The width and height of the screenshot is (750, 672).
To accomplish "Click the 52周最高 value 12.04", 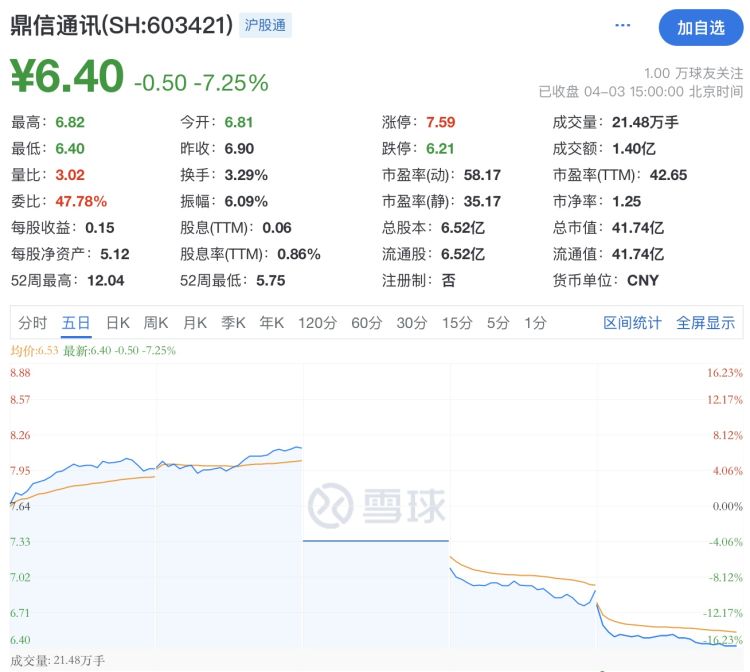I will (x=106, y=280).
